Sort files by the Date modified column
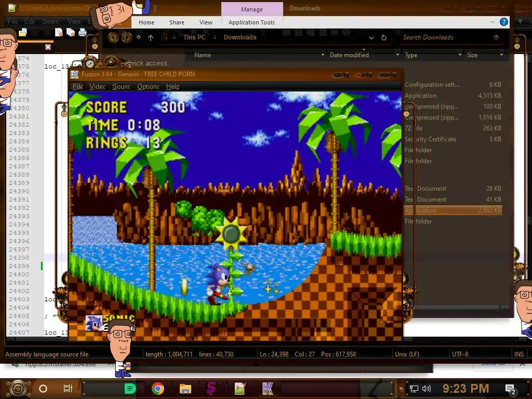The width and height of the screenshot is (532, 399). 349,55
